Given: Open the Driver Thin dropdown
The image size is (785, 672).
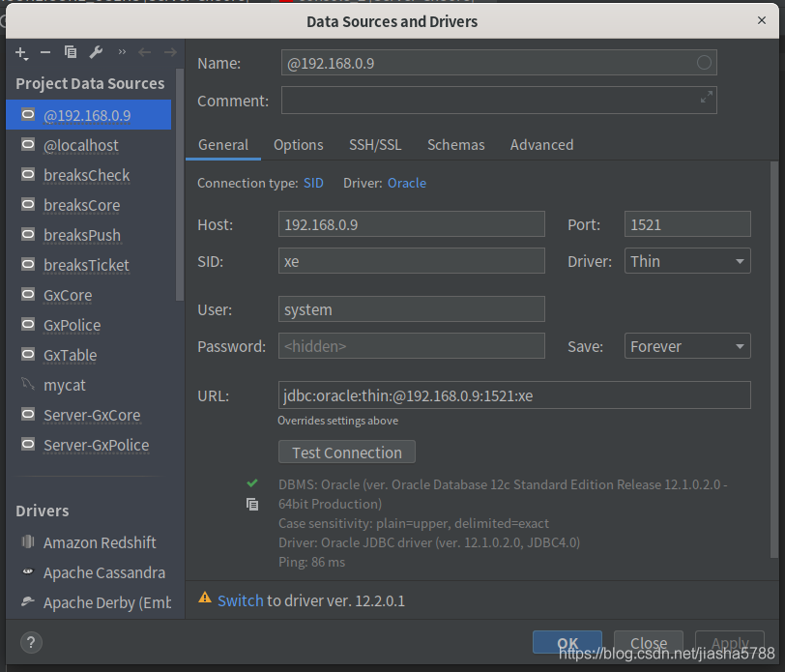Looking at the screenshot, I should pos(687,261).
